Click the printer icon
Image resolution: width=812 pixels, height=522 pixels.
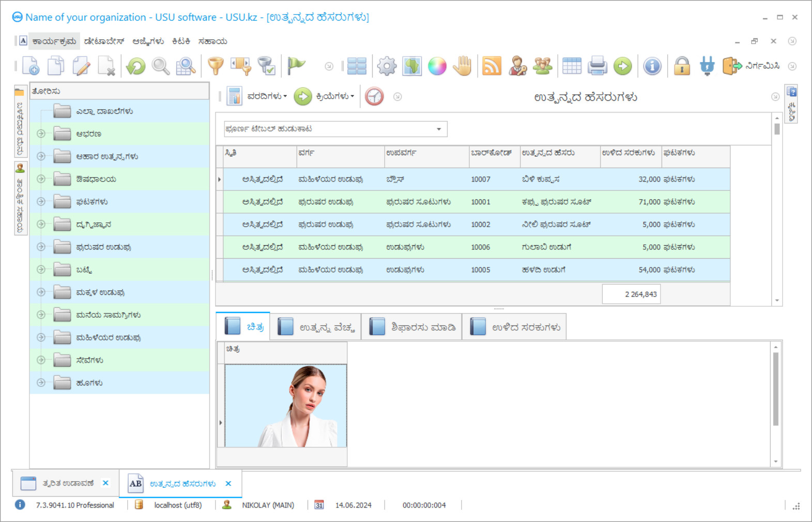597,66
